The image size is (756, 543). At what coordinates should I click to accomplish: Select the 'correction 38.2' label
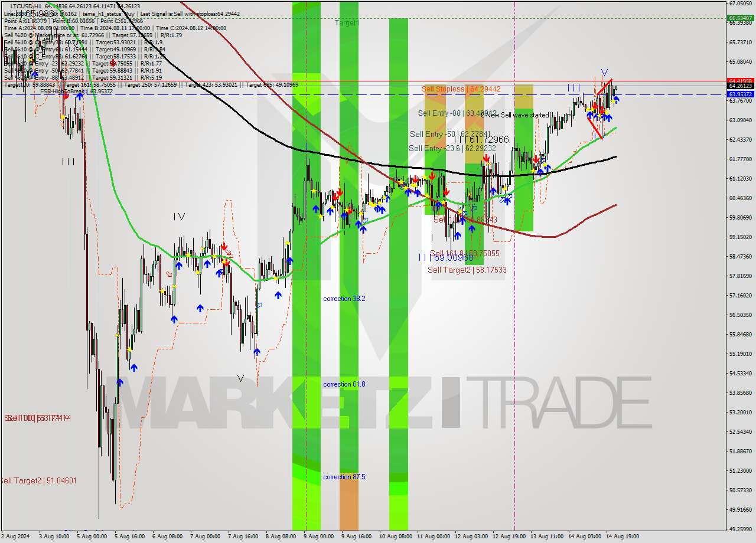344,299
